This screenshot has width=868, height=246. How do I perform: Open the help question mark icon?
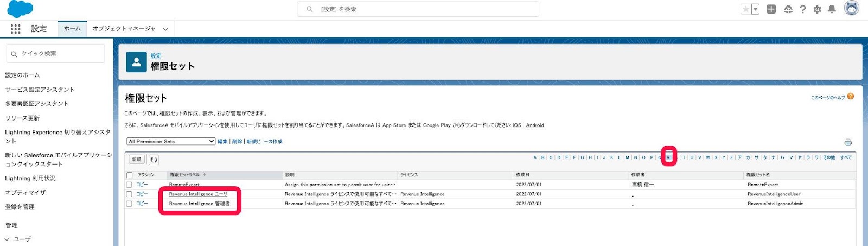(x=803, y=9)
